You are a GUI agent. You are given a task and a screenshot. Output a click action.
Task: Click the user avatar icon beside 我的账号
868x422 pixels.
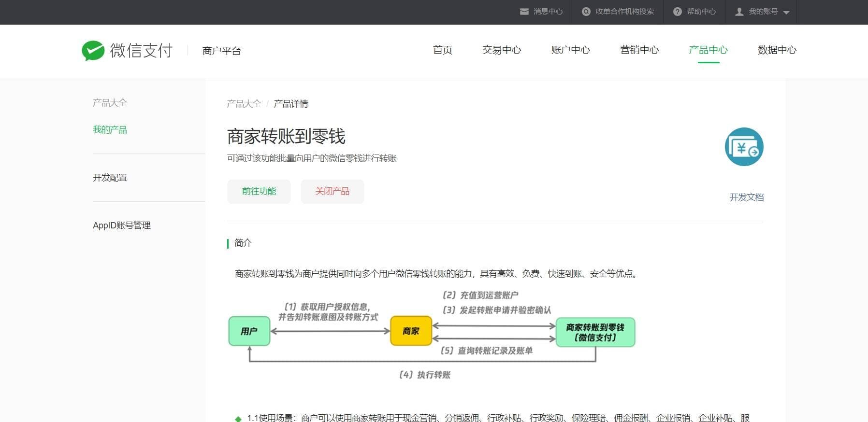(739, 12)
